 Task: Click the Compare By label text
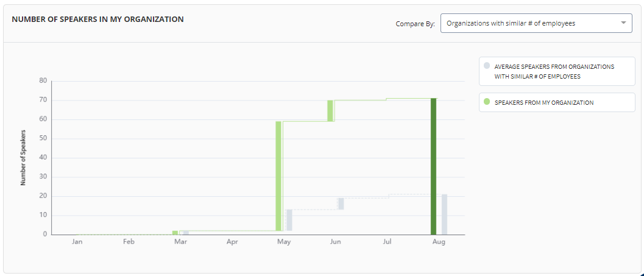click(x=416, y=24)
